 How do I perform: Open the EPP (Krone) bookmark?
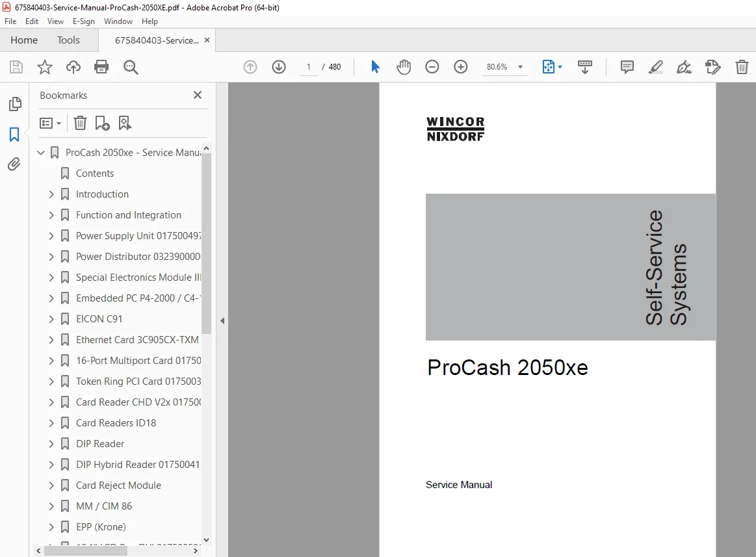click(101, 526)
